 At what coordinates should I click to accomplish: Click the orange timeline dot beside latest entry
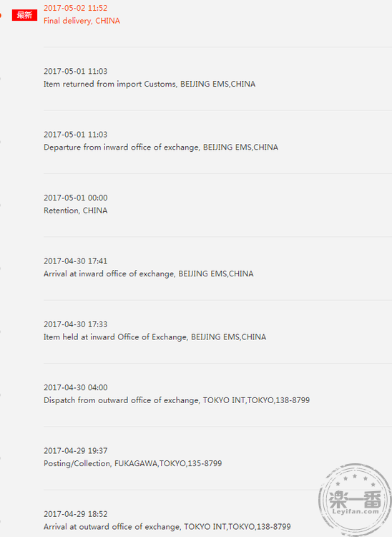pyautogui.click(x=0, y=16)
